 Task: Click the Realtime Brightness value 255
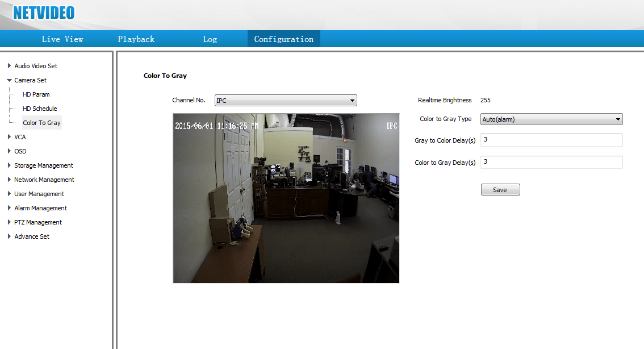point(486,100)
